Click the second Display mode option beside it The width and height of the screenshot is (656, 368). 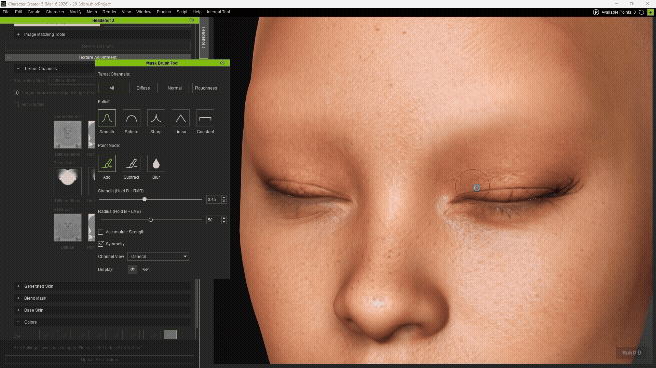click(145, 269)
